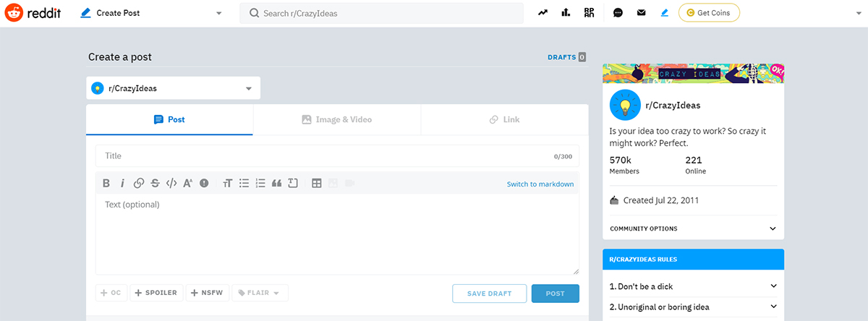Apply superscript formatting

click(x=187, y=184)
